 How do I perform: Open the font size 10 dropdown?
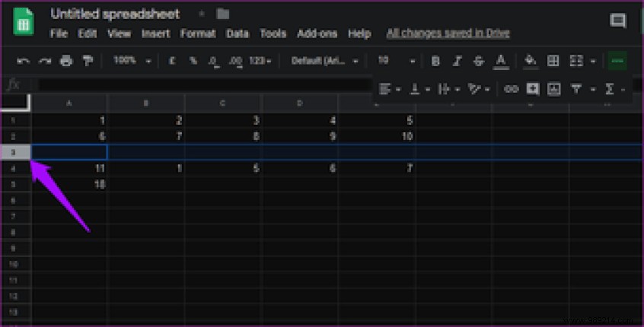click(x=397, y=61)
